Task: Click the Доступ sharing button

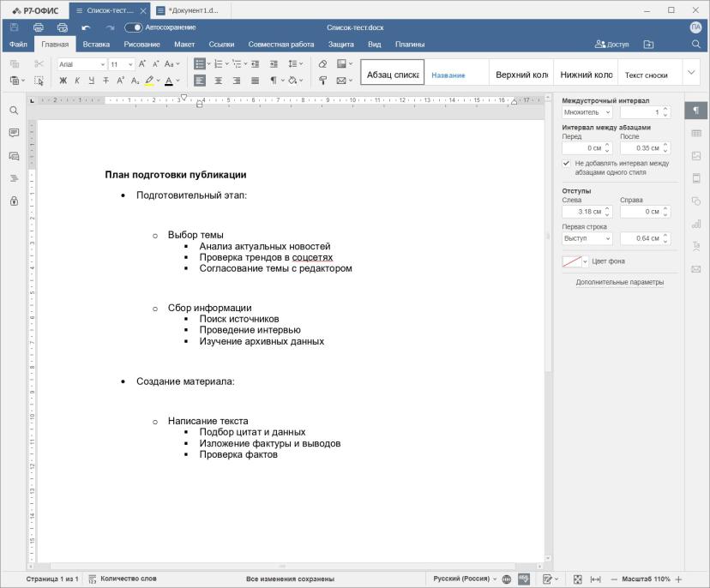Action: [611, 45]
